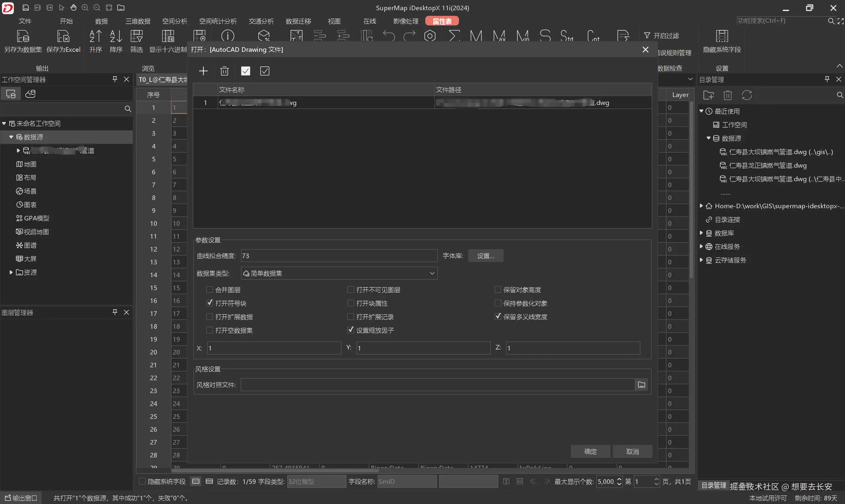Enable the 打开扩展数据 checkbox
This screenshot has height=504, width=845.
point(210,317)
